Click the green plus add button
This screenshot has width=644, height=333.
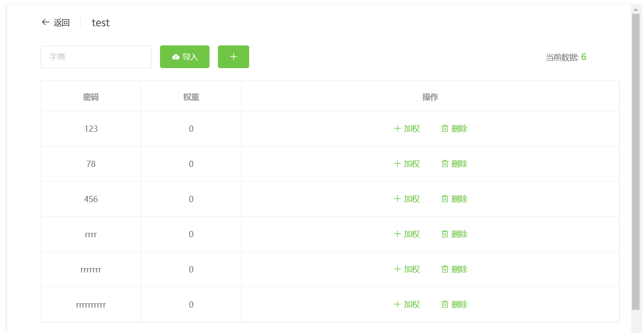pyautogui.click(x=233, y=57)
